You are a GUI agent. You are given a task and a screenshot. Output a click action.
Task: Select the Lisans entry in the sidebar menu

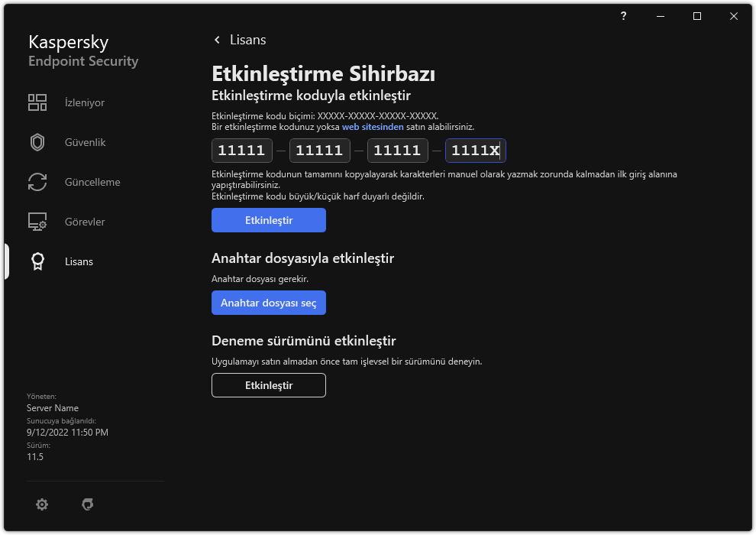[x=79, y=261]
